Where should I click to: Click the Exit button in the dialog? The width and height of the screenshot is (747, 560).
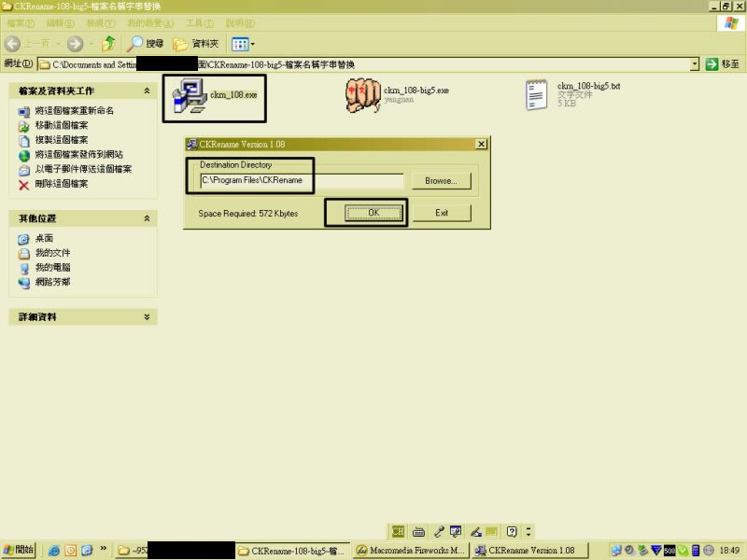(x=442, y=213)
